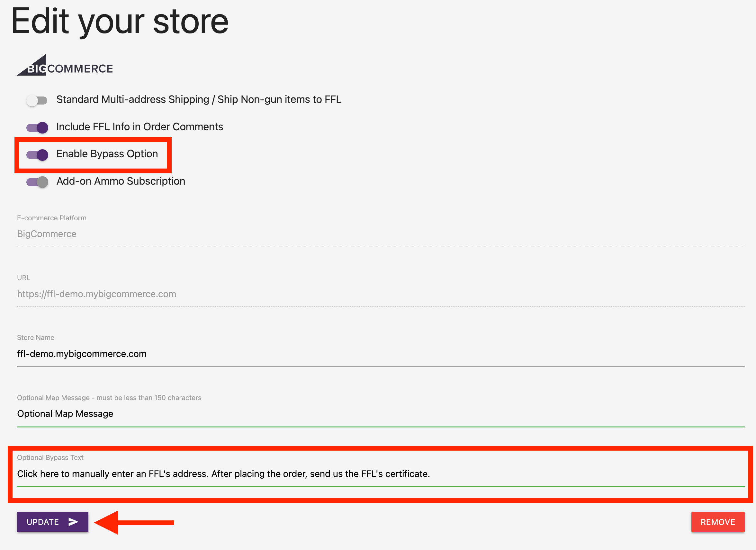
Task: Click the UPDATE button text
Action: point(43,522)
